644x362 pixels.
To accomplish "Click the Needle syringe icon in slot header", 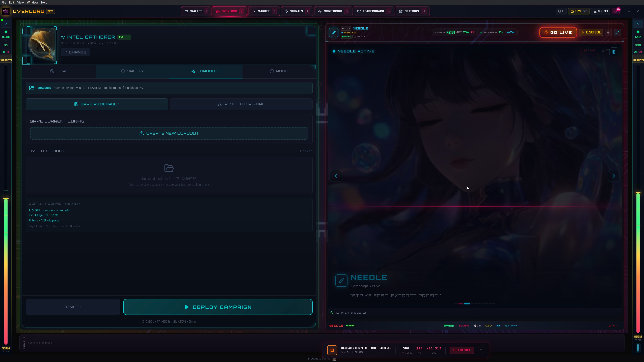I will tap(334, 33).
